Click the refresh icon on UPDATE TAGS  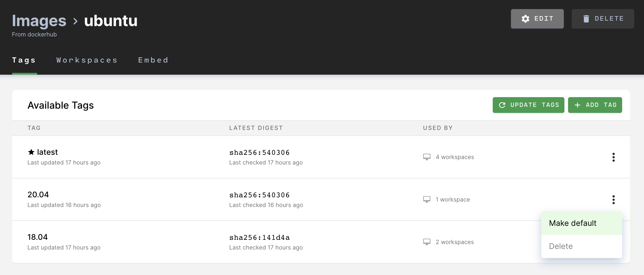502,105
